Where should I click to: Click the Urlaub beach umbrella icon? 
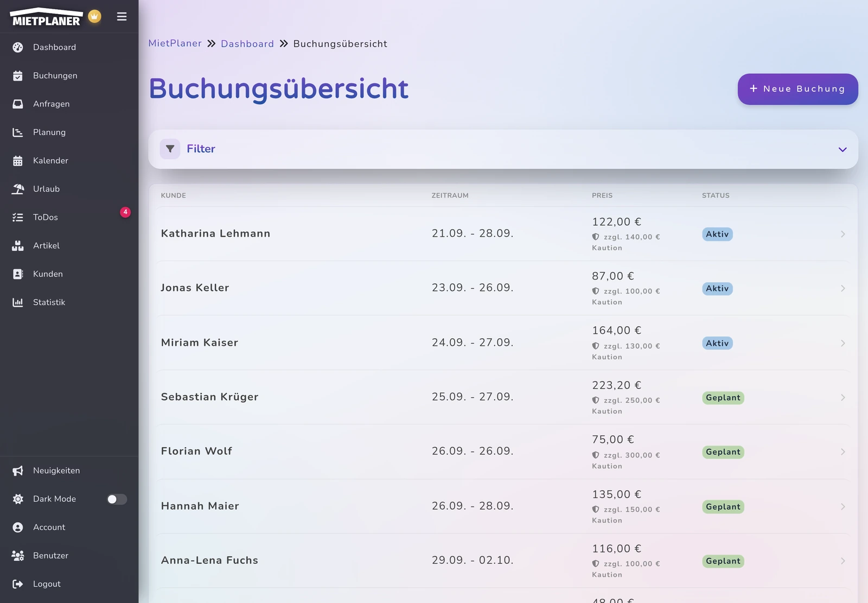tap(18, 189)
